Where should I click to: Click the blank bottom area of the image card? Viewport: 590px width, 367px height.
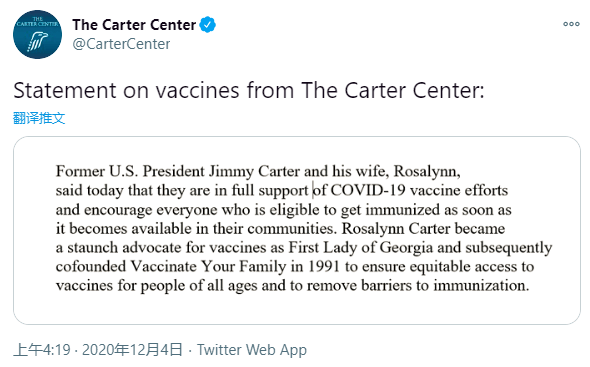point(297,309)
